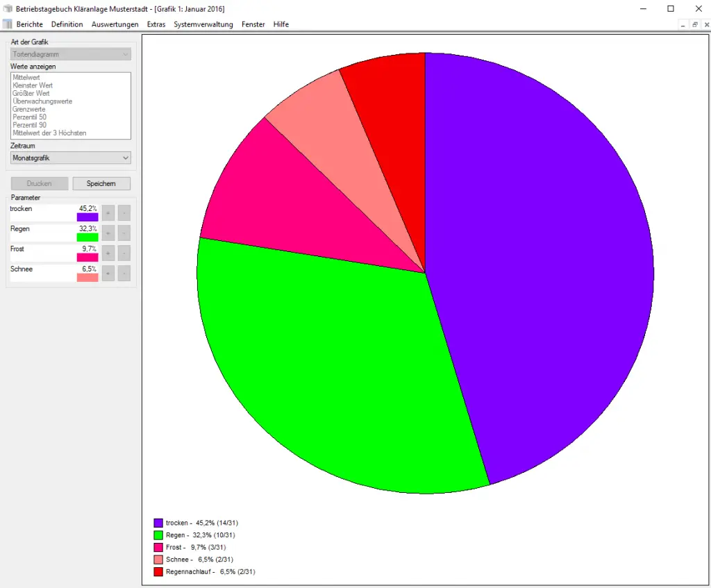Select Mittelwert in the Werte anzeigen list

(26, 78)
